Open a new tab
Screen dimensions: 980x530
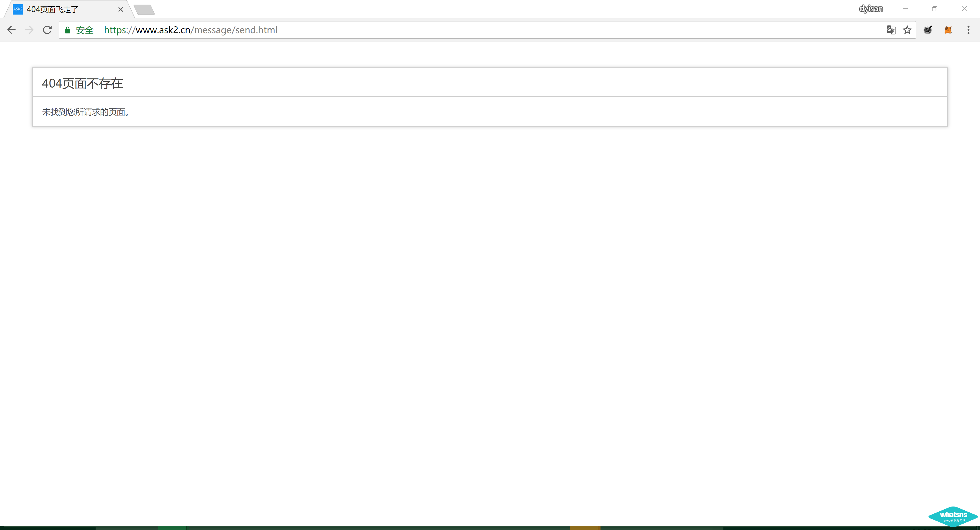point(144,10)
